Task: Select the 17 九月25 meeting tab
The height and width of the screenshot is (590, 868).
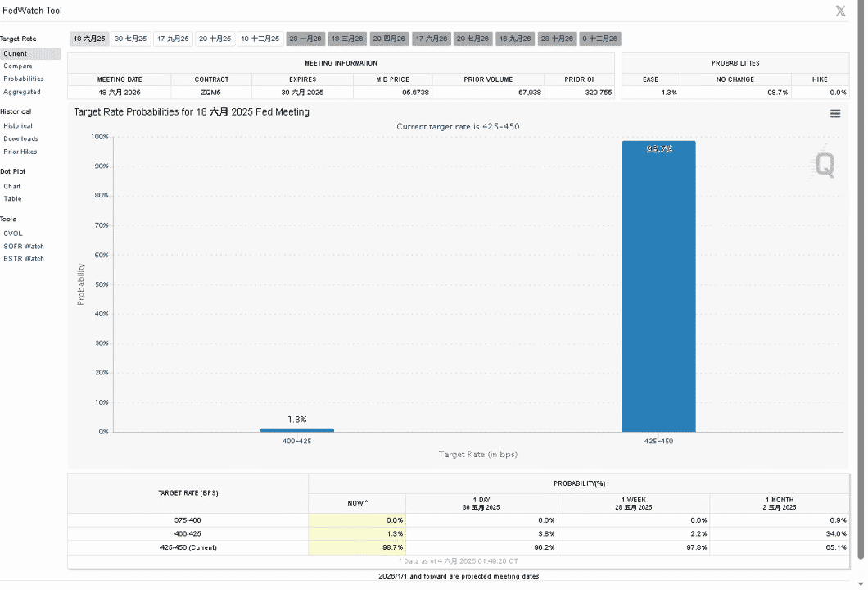Action: coord(173,39)
